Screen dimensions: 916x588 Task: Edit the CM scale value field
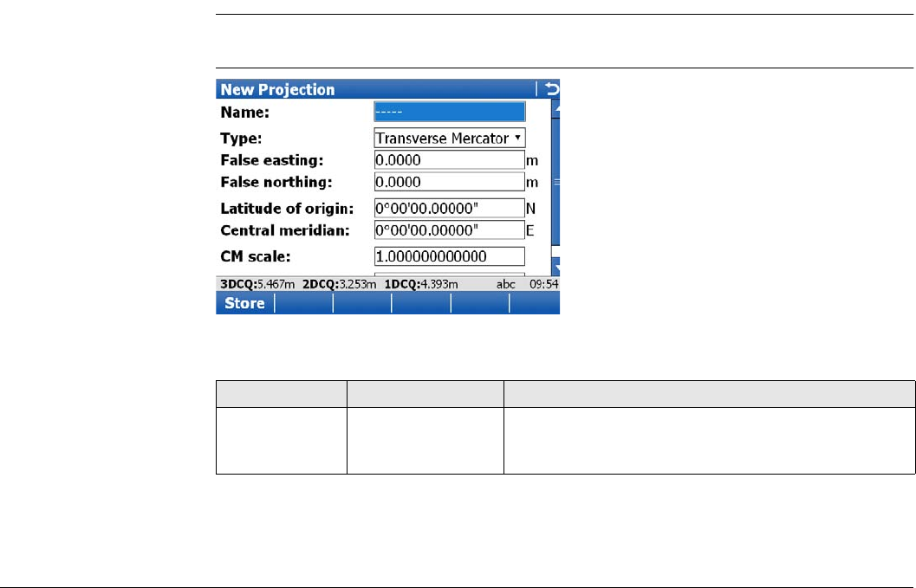[449, 256]
